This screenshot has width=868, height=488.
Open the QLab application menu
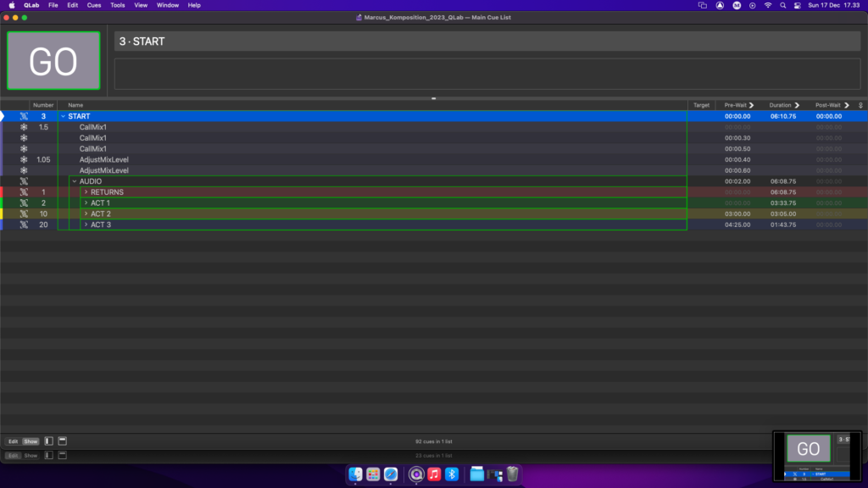pyautogui.click(x=31, y=5)
